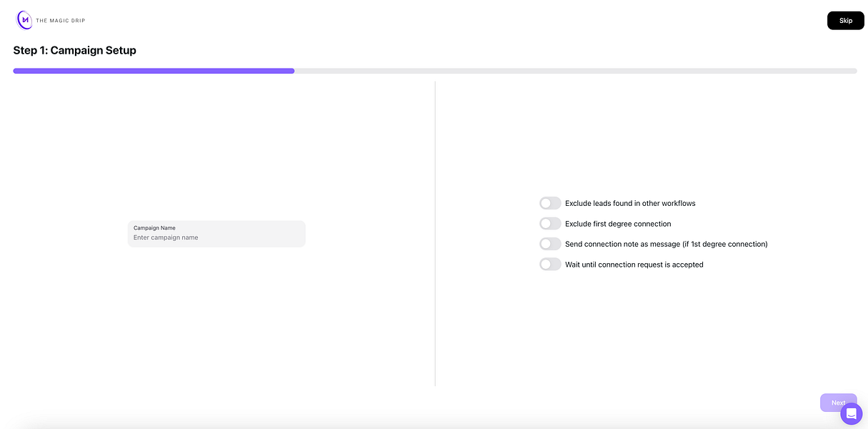This screenshot has height=429, width=868.
Task: Click the "Exclude first degree connection" label text
Action: click(618, 224)
